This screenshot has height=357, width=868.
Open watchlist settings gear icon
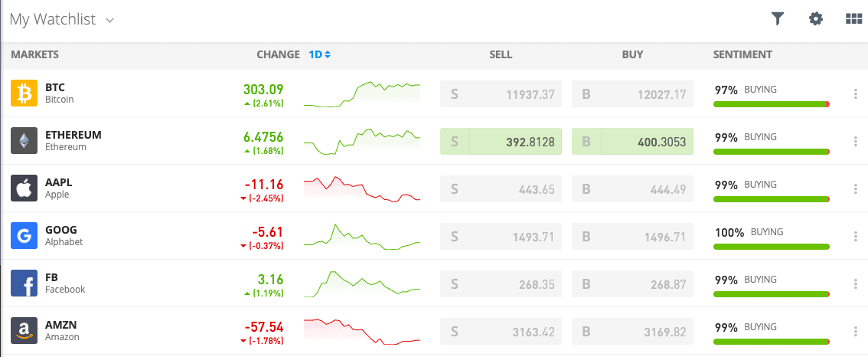[x=815, y=19]
